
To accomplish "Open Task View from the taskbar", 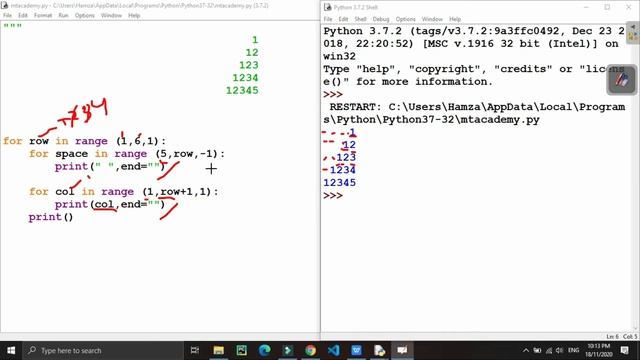I will (195, 350).
